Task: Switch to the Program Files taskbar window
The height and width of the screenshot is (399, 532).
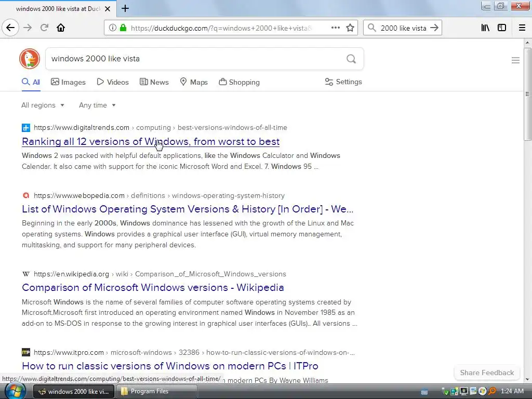Action: click(156, 391)
